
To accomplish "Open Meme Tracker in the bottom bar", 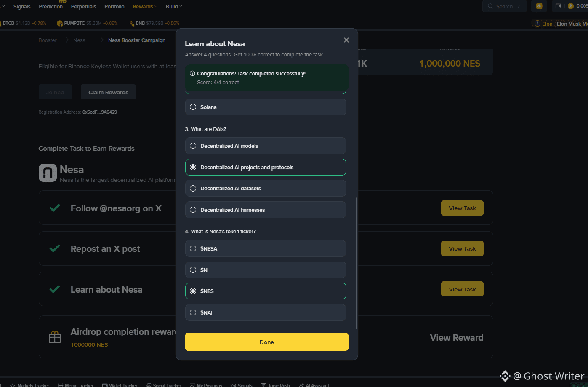I will pyautogui.click(x=76, y=385).
